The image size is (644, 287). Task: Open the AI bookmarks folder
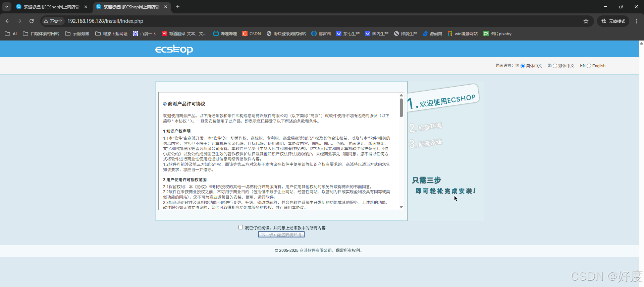[x=11, y=33]
